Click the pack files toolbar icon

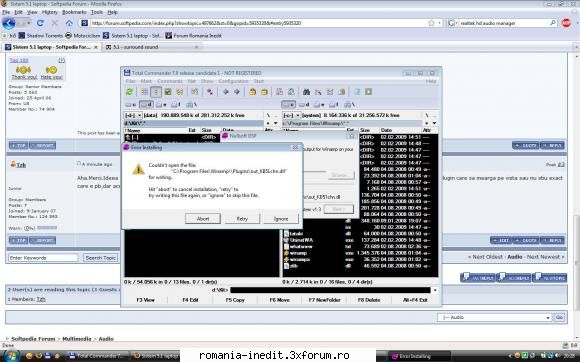(x=252, y=92)
